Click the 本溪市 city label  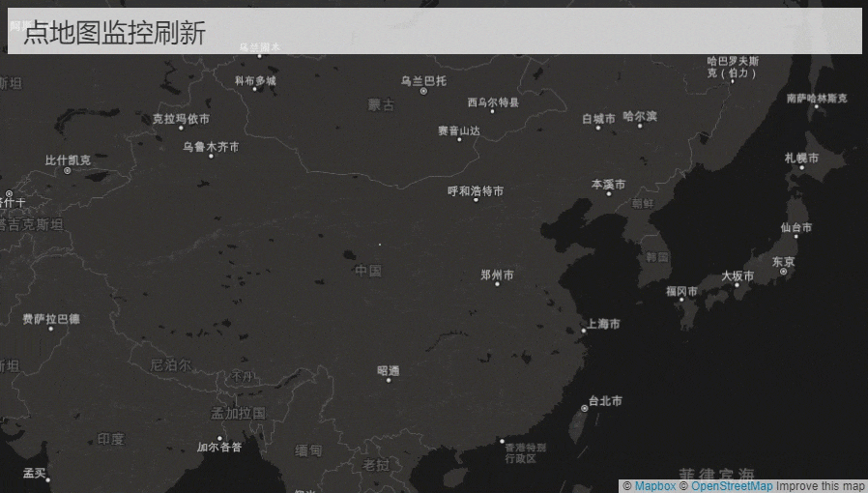(x=608, y=185)
